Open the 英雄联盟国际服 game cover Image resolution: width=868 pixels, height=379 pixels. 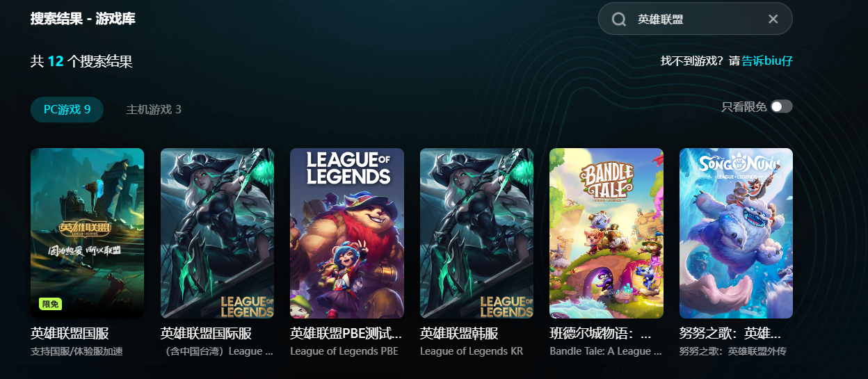[217, 233]
